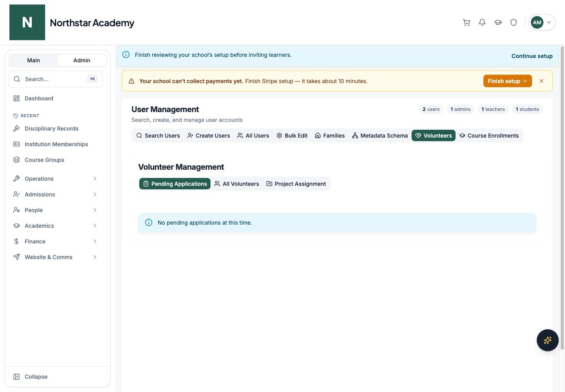Image resolution: width=565 pixels, height=392 pixels.
Task: Click the 1 teachers count badge
Action: (x=493, y=109)
